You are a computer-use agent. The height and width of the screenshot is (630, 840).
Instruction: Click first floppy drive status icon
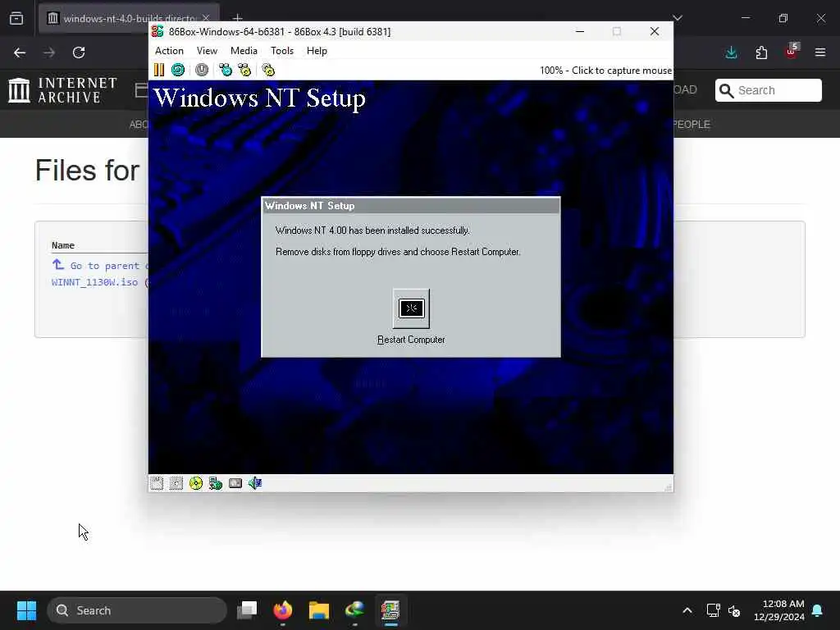tap(157, 483)
